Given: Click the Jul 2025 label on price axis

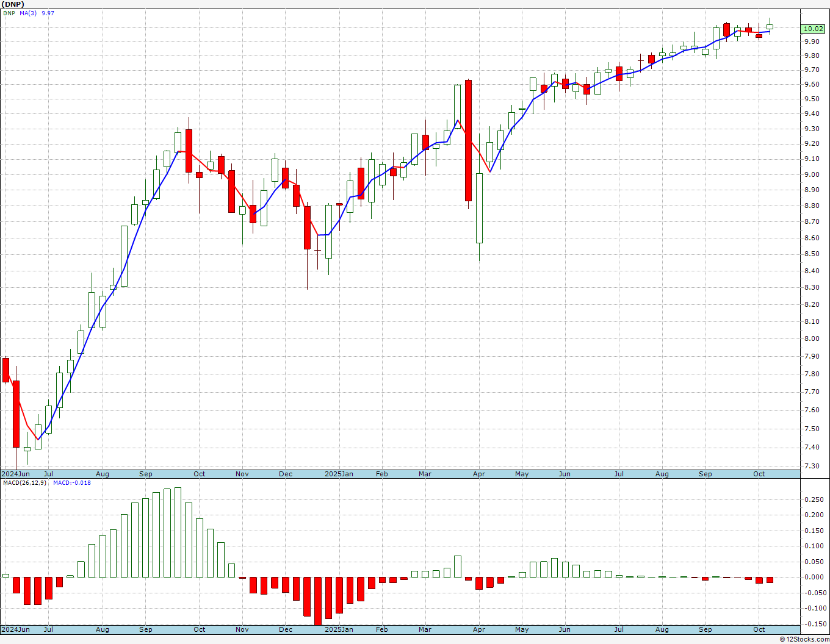Looking at the screenshot, I should coord(619,474).
